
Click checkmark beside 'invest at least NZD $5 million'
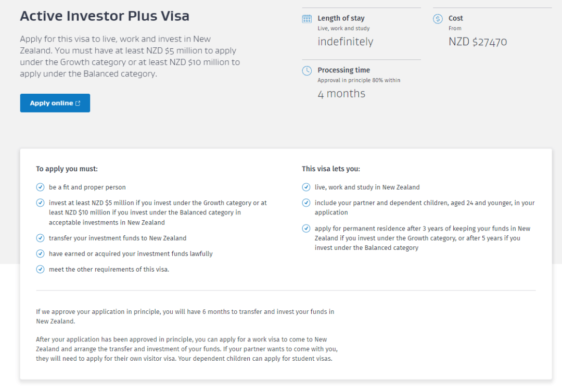pyautogui.click(x=40, y=203)
